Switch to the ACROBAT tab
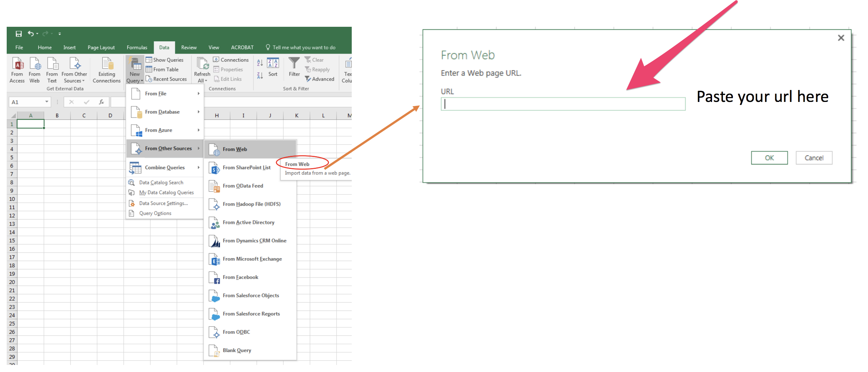Image resolution: width=868 pixels, height=372 pixels. (242, 48)
